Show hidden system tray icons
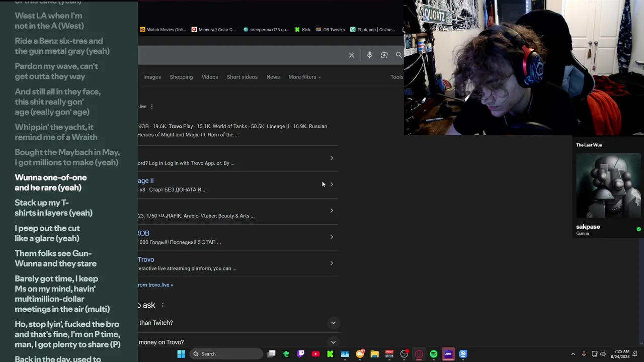Screen dimensions: 644x362 573,354
